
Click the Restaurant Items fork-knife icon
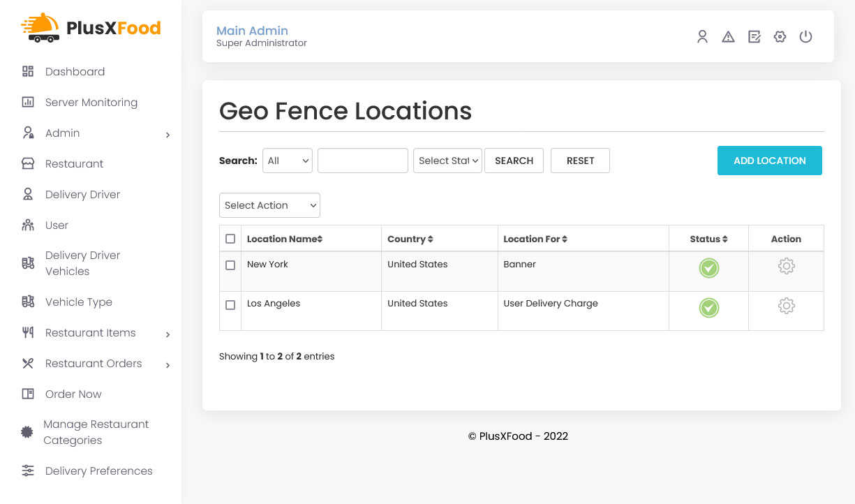[28, 332]
